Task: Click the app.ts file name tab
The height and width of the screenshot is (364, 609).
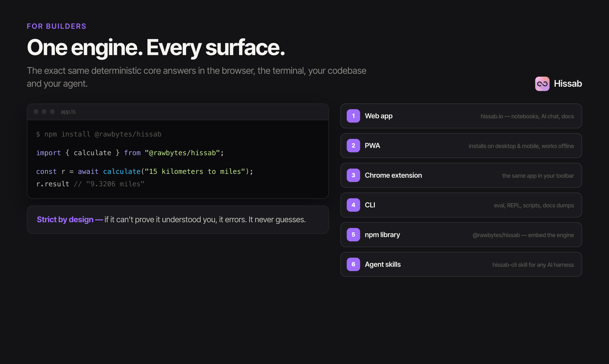Action: click(68, 112)
